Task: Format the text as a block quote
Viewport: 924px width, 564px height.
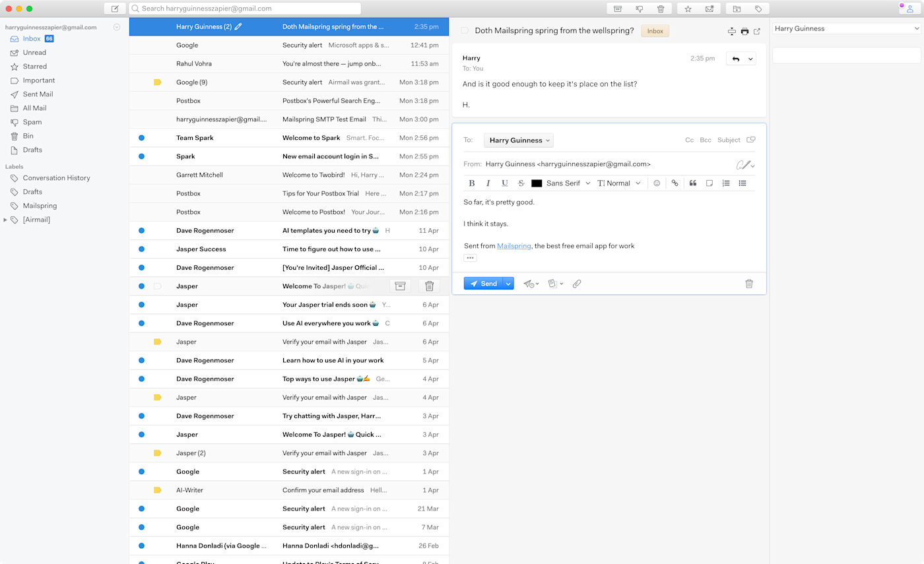Action: [693, 183]
